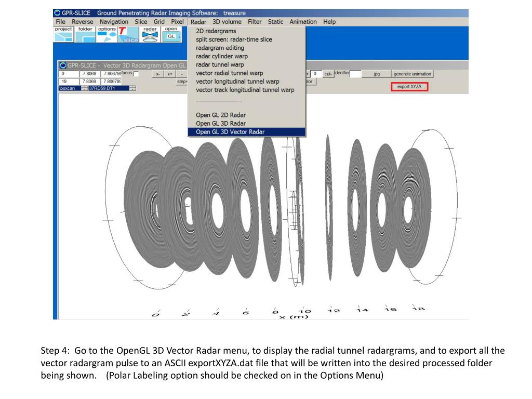The width and height of the screenshot is (532, 399).
Task: Open the Animation menu
Action: click(303, 22)
